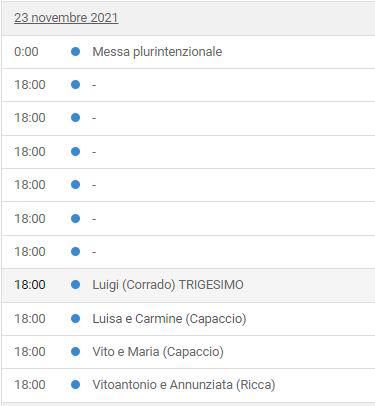Click the blue dot of the first untitled 18:00 event
The height and width of the screenshot is (406, 375).
[76, 85]
